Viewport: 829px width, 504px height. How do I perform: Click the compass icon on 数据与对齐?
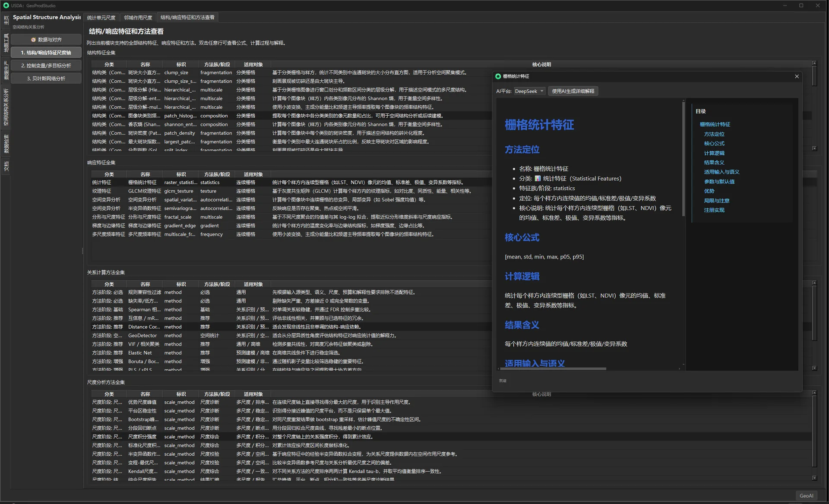click(x=33, y=40)
